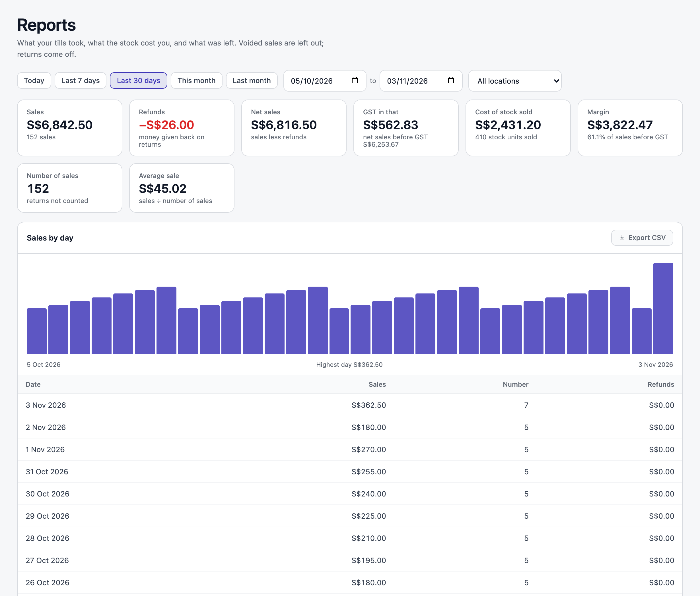Click end date field 03/11/2026
This screenshot has height=596, width=700.
click(421, 81)
